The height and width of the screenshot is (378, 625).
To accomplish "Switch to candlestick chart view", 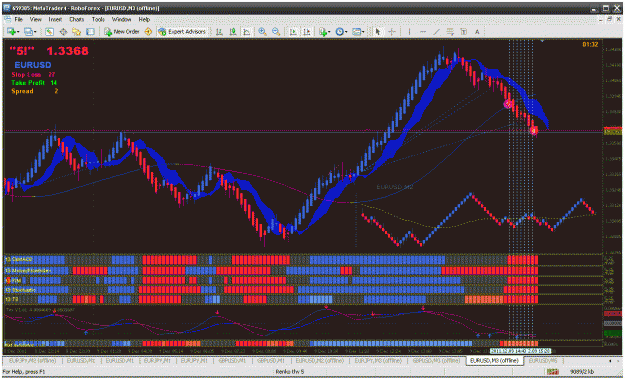I will (233, 32).
